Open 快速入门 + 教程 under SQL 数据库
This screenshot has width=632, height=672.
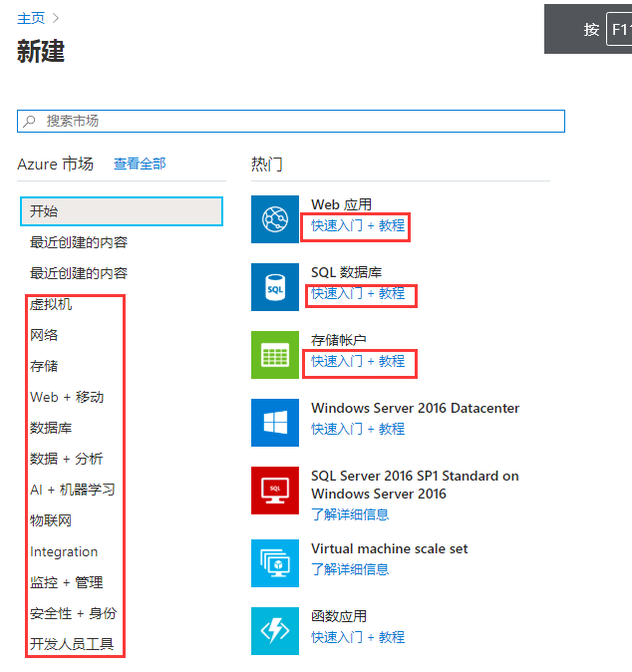[358, 293]
